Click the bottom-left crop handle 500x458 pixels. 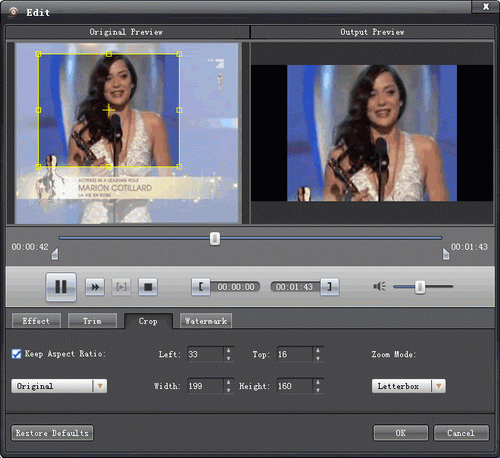coord(38,167)
